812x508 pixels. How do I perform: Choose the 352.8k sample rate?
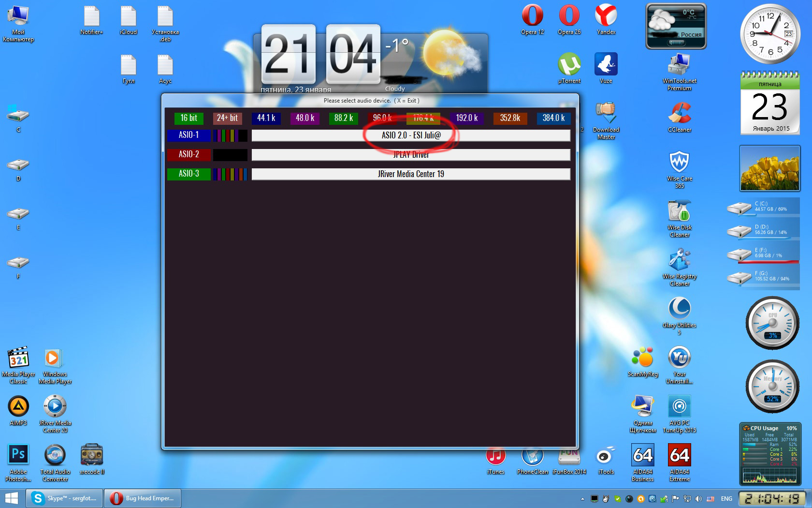click(x=510, y=118)
